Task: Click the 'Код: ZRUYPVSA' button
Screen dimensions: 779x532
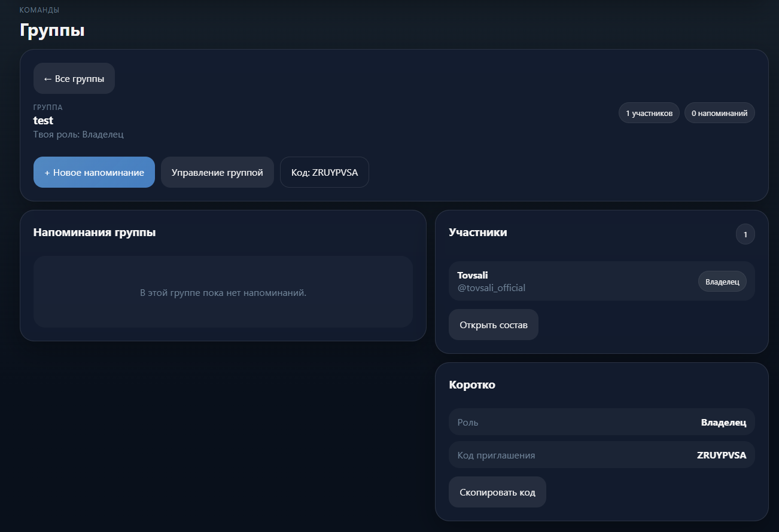Action: pyautogui.click(x=324, y=172)
